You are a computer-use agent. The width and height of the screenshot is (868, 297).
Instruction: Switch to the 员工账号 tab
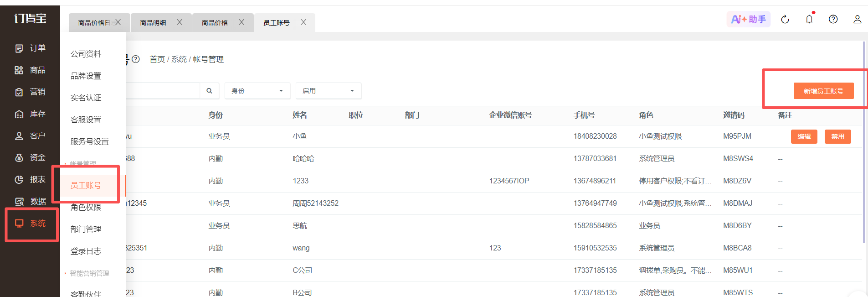[277, 23]
